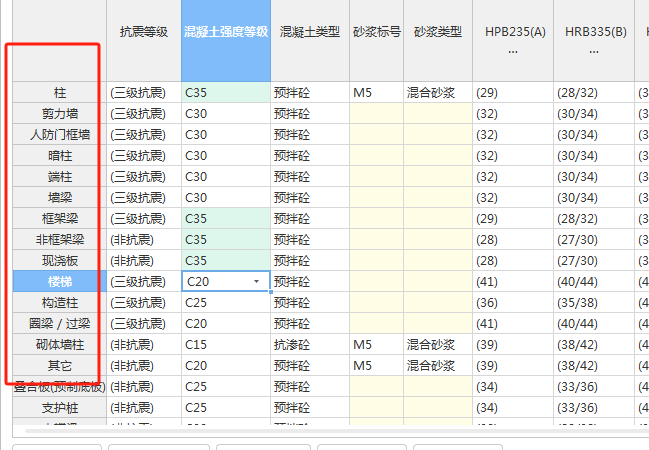649x450 pixels.
Task: Click the (三级抗震) cell in the 柱 row
Action: pyautogui.click(x=144, y=92)
